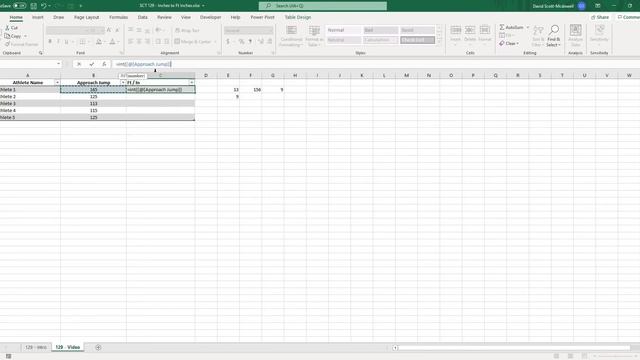The width and height of the screenshot is (640, 360).
Task: Toggle Underline formatting
Action: coord(67,42)
